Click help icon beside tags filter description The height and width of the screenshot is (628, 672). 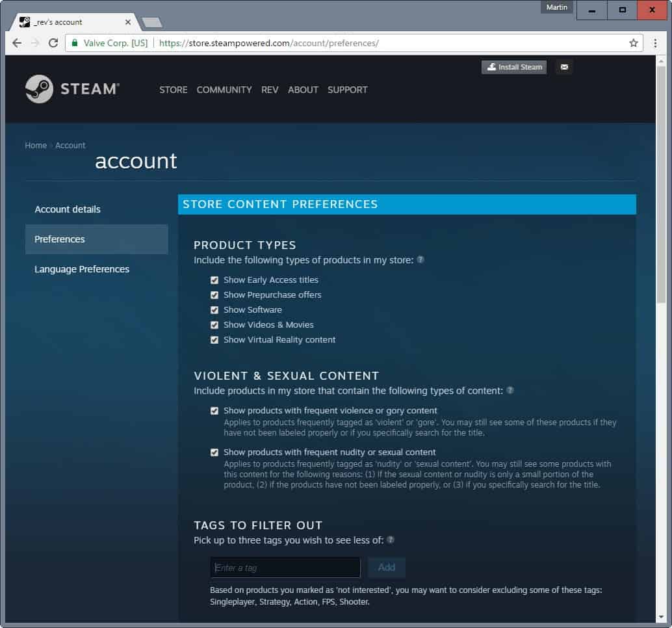coord(390,540)
